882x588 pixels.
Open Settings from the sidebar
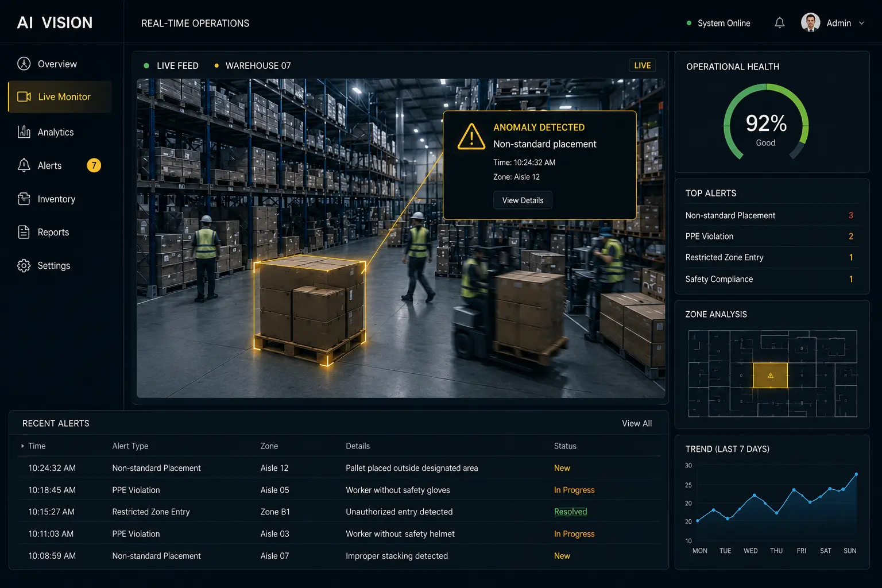(x=60, y=265)
